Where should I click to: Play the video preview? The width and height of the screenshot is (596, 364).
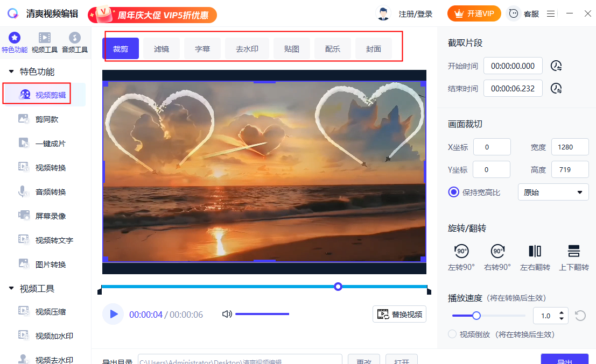click(x=113, y=314)
